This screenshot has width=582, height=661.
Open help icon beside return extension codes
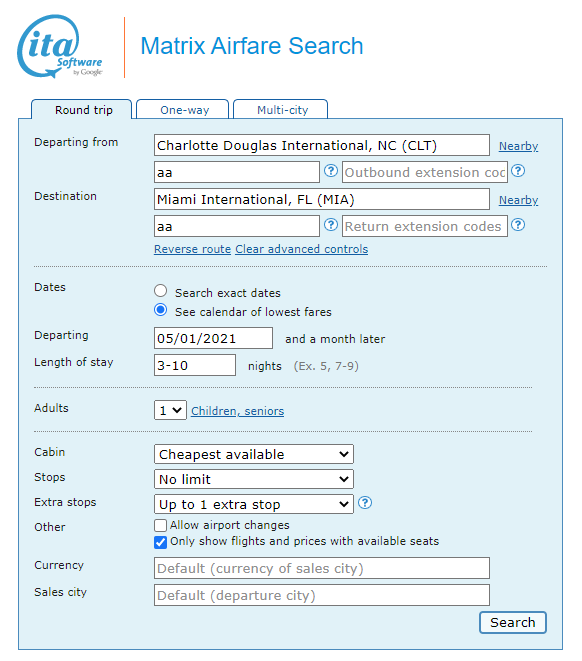518,225
